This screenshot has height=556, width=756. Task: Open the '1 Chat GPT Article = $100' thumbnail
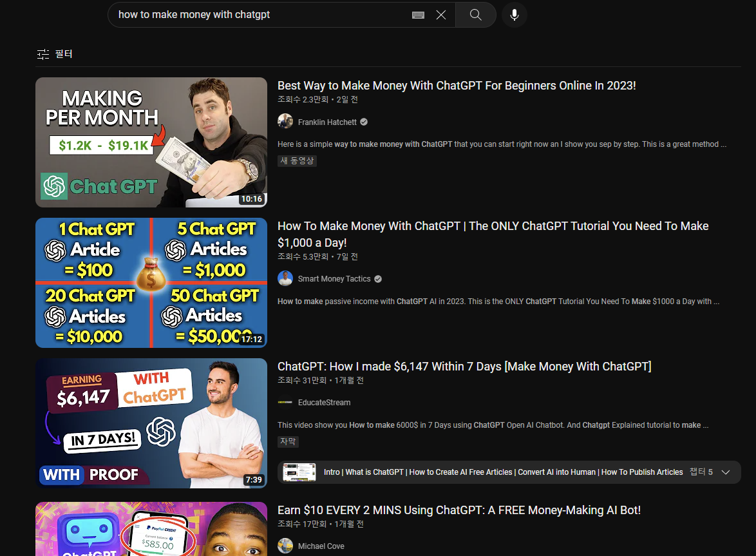pyautogui.click(x=151, y=283)
